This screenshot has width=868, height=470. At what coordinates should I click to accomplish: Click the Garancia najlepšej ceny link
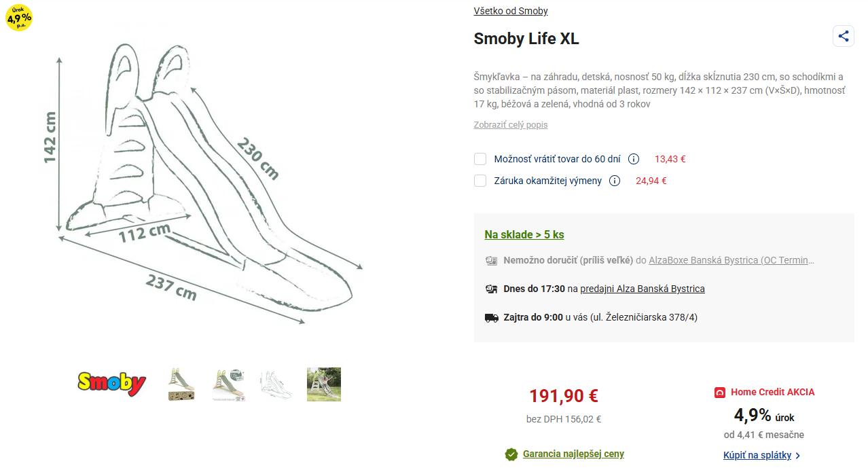pos(573,454)
